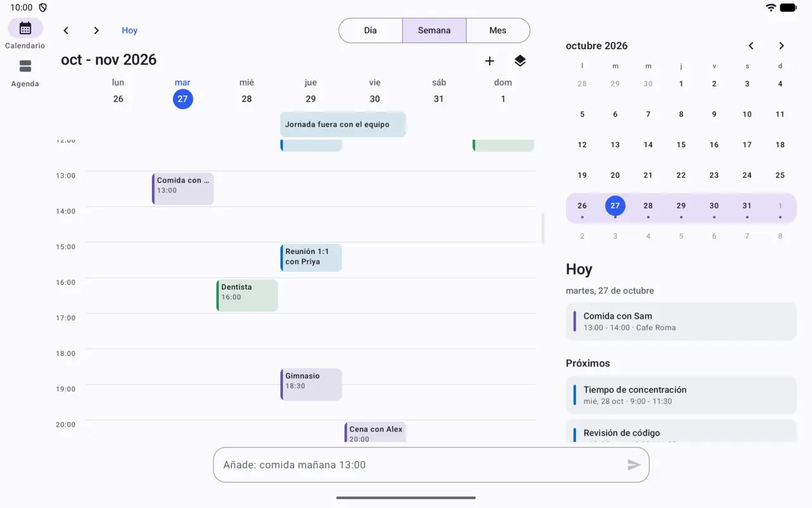Open the Dentista event at 16:00
Viewport: 812px width, 508px height.
[247, 295]
